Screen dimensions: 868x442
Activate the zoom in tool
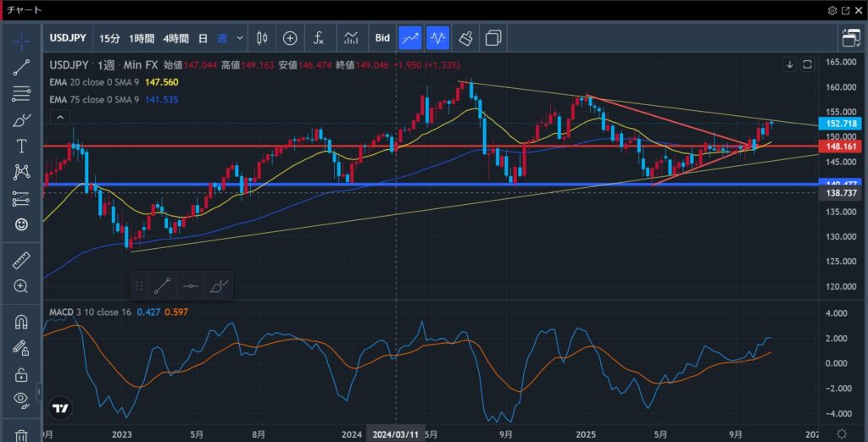(21, 286)
